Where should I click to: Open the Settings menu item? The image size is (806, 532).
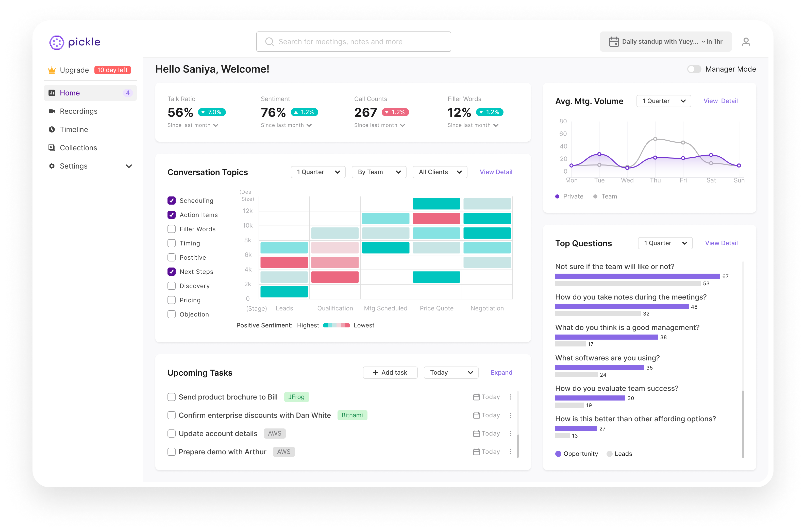pyautogui.click(x=74, y=166)
